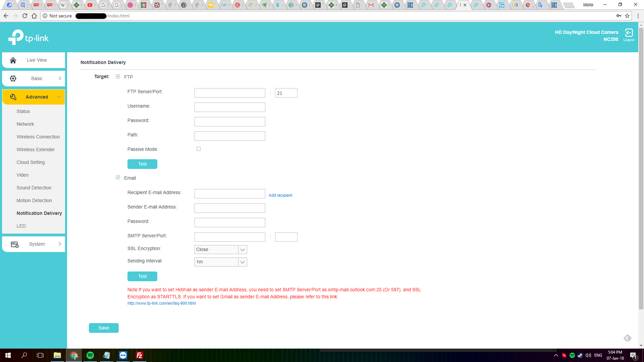
Task: Bookmark page with star icon
Action: tap(627, 16)
